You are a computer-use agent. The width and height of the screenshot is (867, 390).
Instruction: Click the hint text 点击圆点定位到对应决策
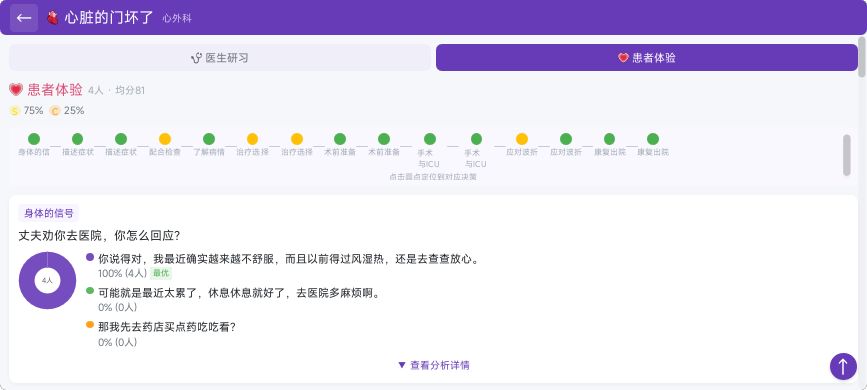433,177
